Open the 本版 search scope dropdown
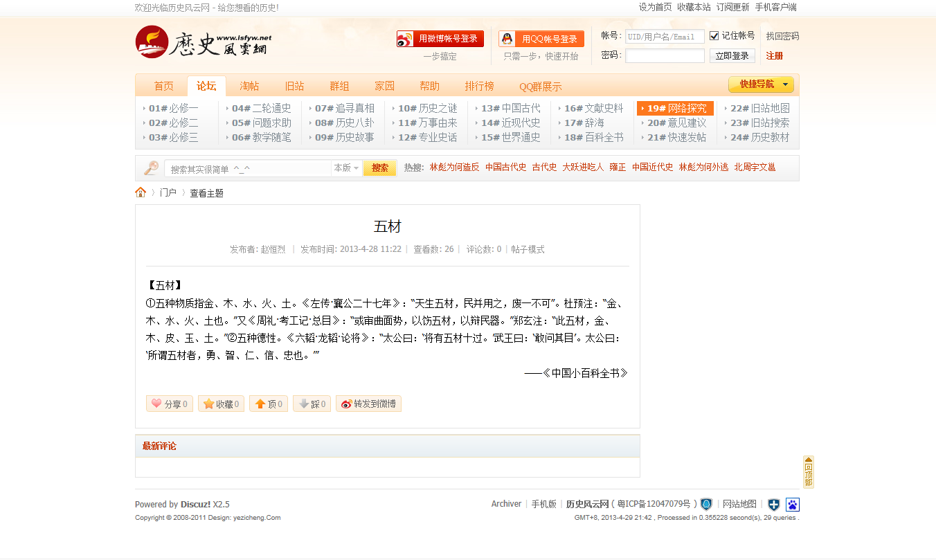 [347, 168]
